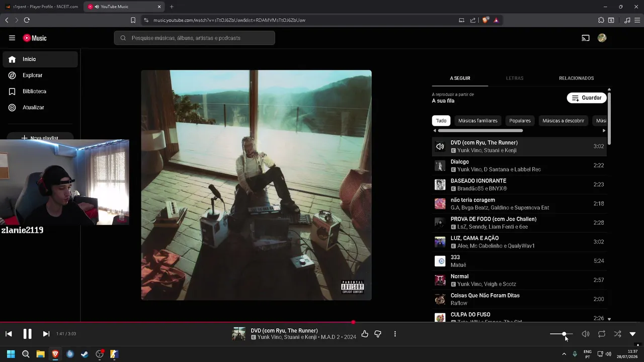This screenshot has height=362, width=644.
Task: Click the search box for músicas, álbuns
Action: [x=194, y=38]
